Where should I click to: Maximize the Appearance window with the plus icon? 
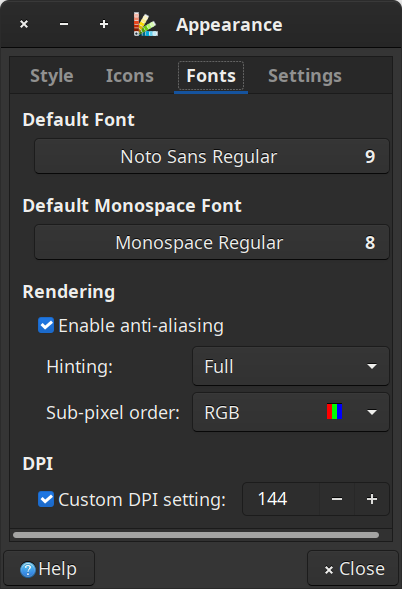[x=104, y=24]
